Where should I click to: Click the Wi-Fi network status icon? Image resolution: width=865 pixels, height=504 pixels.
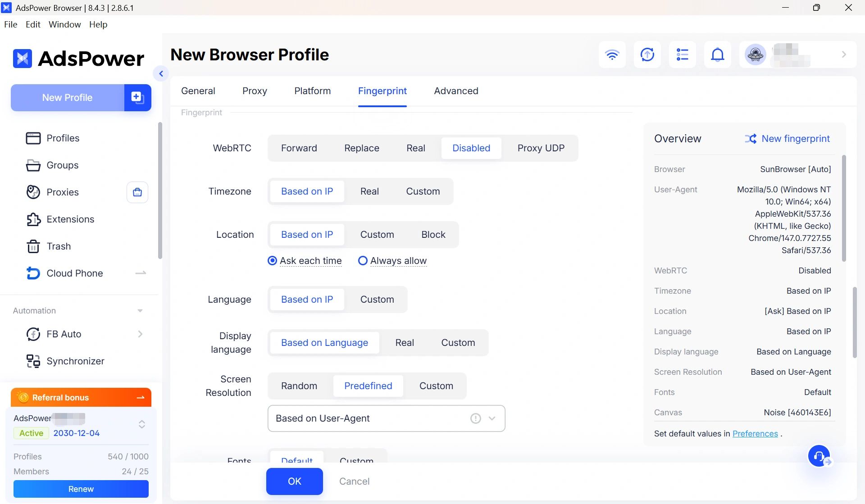[x=612, y=54]
